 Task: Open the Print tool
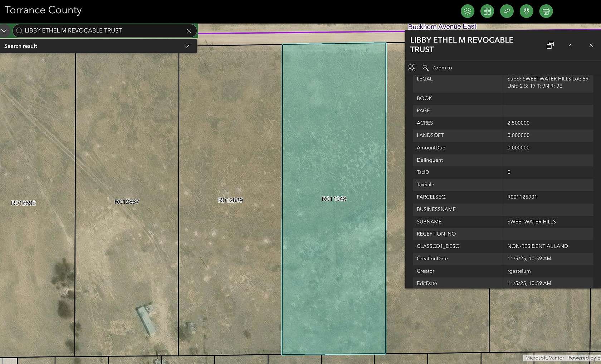click(546, 11)
